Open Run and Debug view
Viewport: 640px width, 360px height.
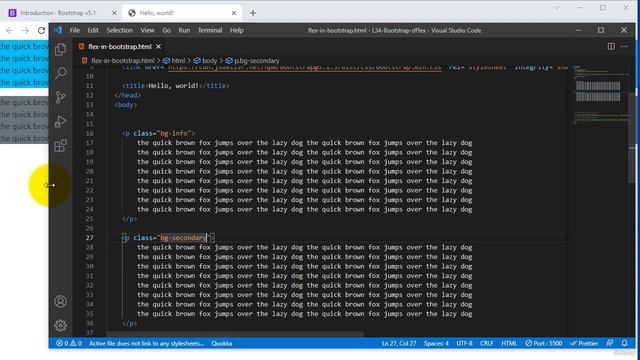[60, 121]
